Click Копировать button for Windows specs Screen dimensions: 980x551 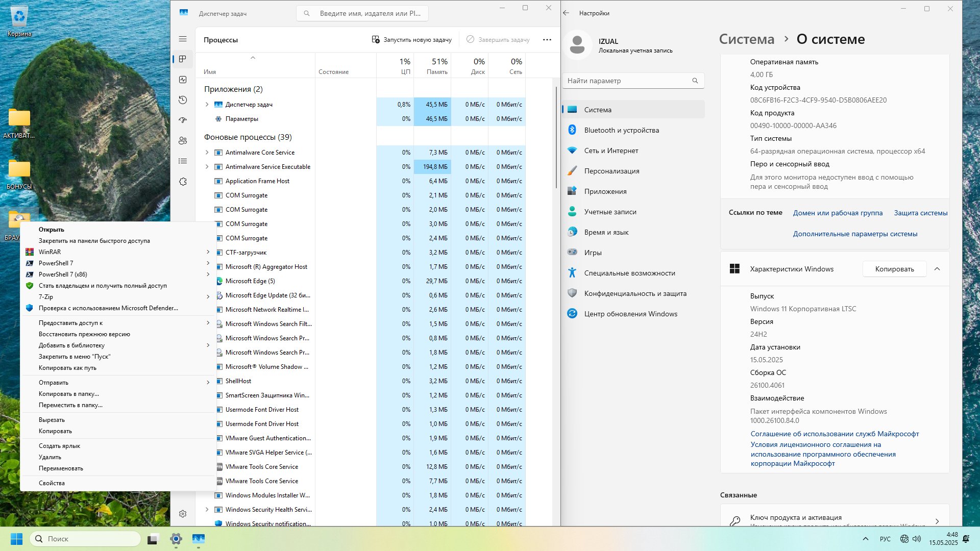[x=894, y=269]
